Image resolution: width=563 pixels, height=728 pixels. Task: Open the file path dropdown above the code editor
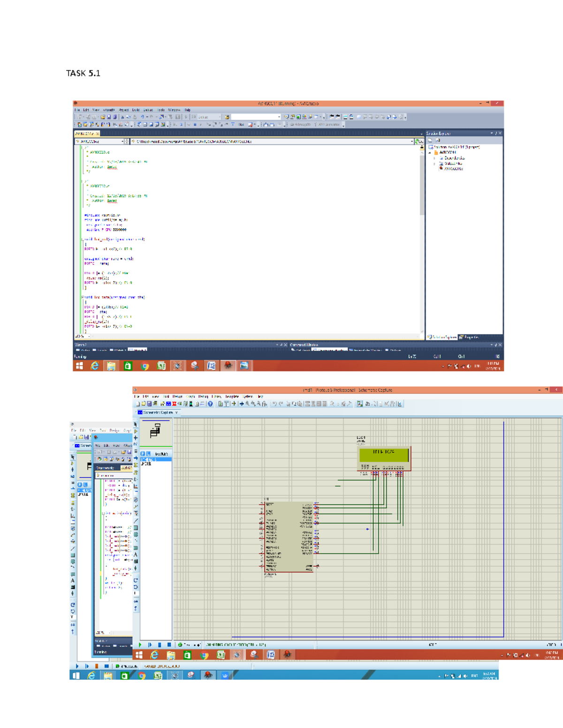click(x=412, y=142)
